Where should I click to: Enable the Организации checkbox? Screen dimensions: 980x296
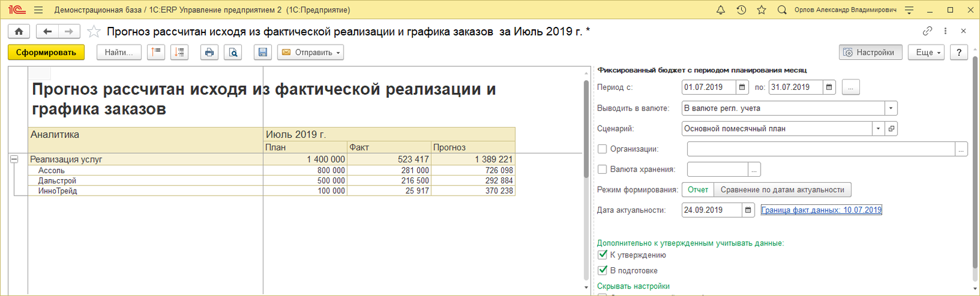(x=602, y=149)
